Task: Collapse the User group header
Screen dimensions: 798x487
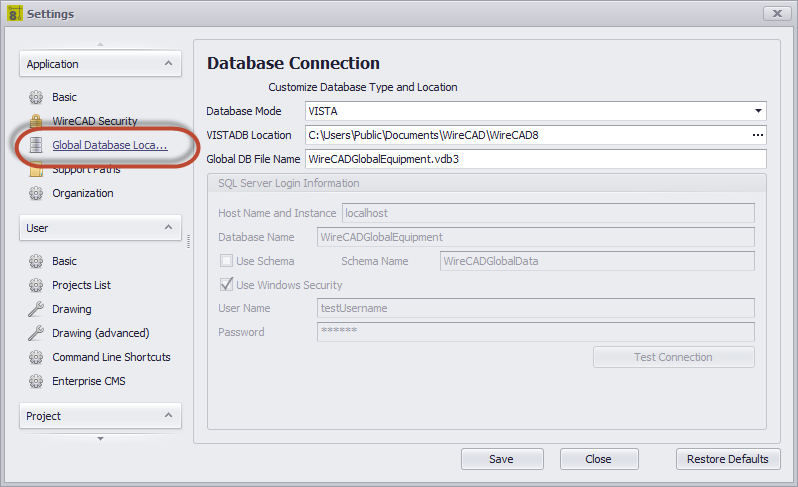Action: click(x=100, y=227)
